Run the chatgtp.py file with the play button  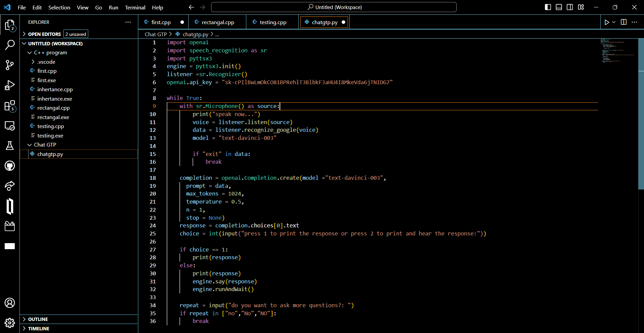[x=607, y=22]
